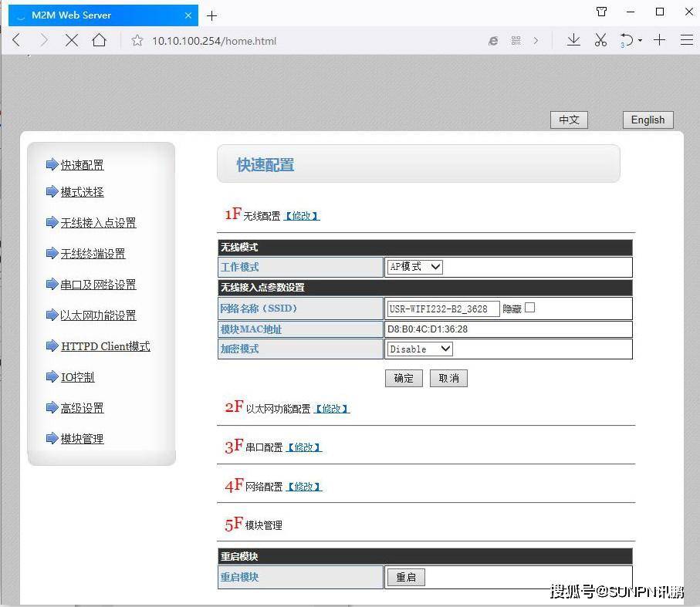Viewport: 700px width, 607px height.
Task: Click the arrow icon beside 高级设置
Action: [52, 406]
